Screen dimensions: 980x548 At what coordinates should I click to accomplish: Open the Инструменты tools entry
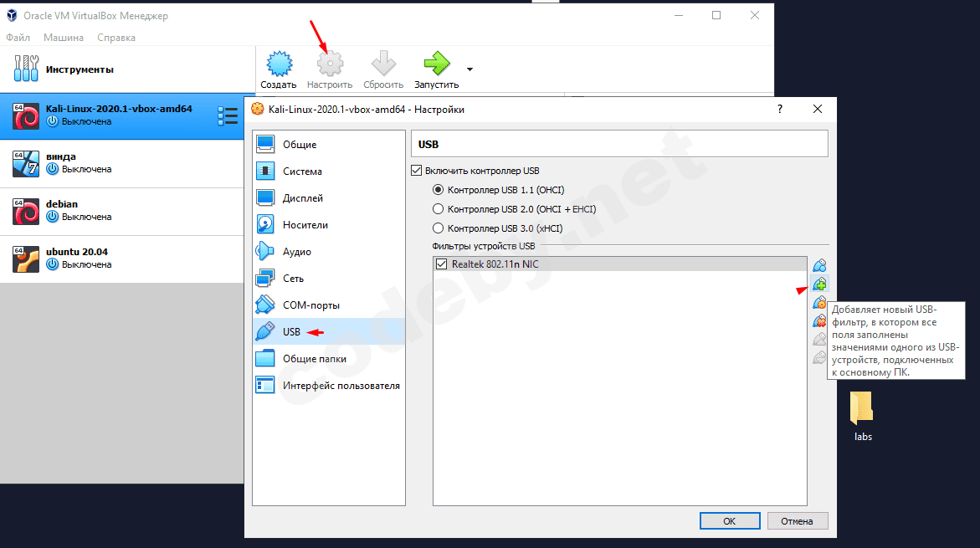point(127,69)
